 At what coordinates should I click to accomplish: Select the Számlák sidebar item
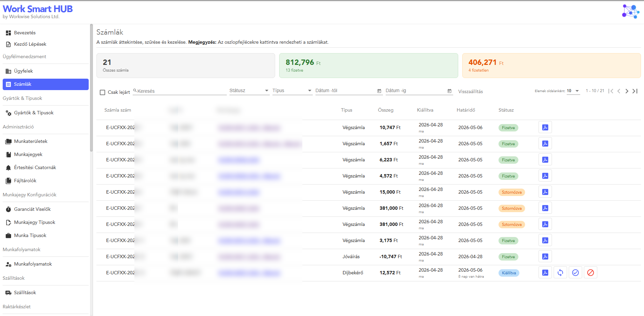46,84
